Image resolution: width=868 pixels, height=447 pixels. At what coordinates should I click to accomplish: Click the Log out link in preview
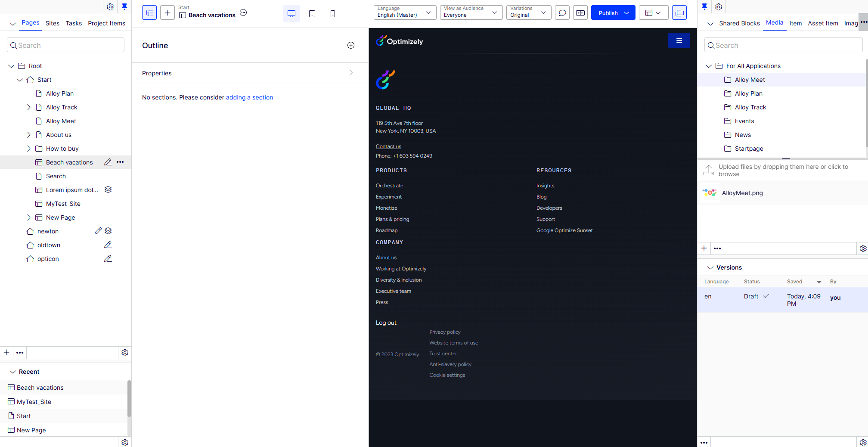386,323
